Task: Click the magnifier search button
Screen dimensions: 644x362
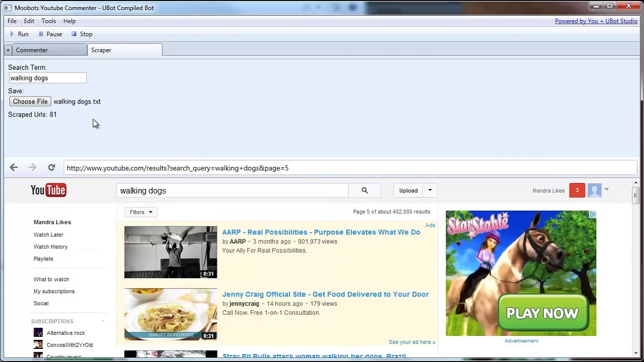Action: pos(365,191)
